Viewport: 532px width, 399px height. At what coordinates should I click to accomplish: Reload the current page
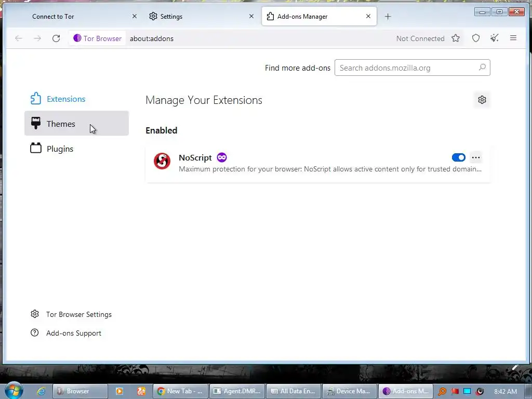56,38
